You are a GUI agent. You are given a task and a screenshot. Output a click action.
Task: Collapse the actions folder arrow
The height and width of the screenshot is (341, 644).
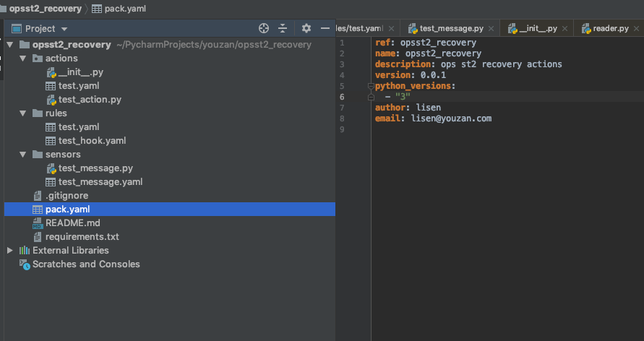point(23,59)
